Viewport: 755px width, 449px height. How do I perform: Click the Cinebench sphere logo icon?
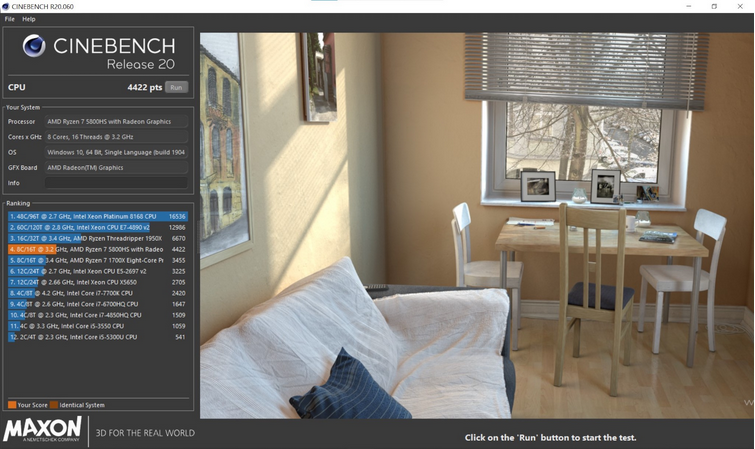click(x=34, y=47)
